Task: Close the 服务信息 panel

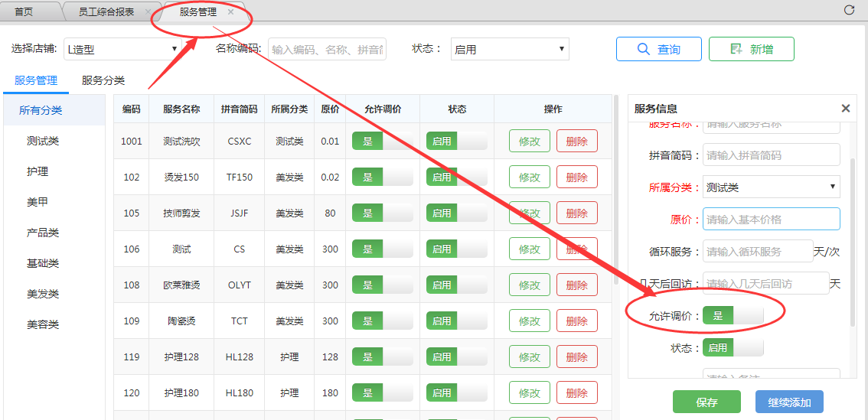Action: (x=845, y=109)
